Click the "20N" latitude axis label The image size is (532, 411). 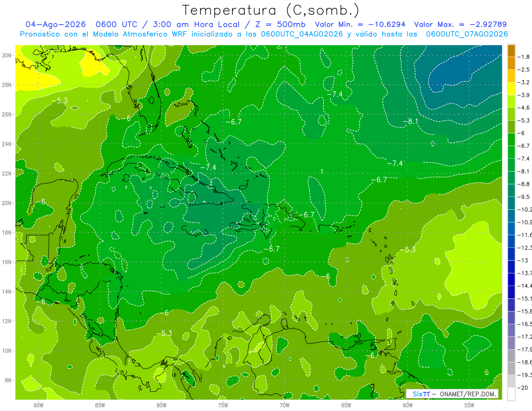pos(7,203)
